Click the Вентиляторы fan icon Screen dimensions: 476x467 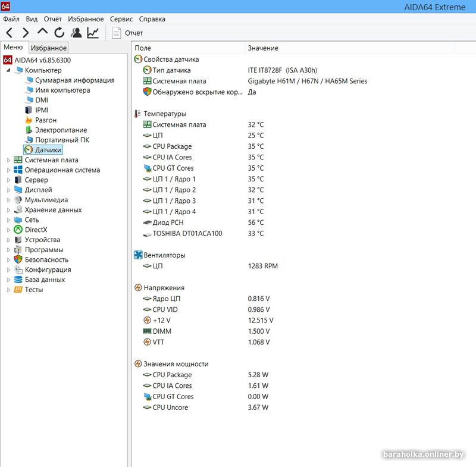coord(138,255)
